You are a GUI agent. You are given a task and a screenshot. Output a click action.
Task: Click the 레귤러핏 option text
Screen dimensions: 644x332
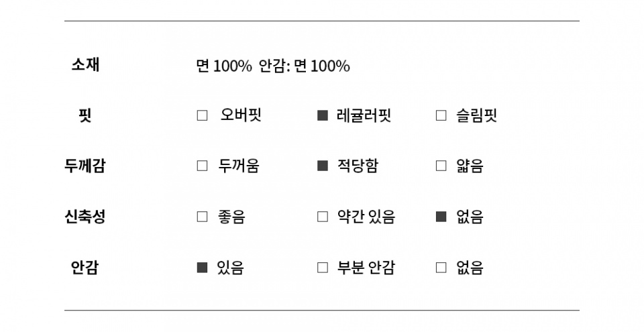(364, 115)
